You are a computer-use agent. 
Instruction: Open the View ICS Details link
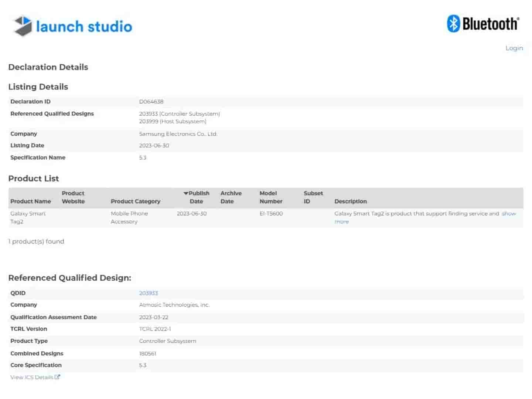point(32,377)
